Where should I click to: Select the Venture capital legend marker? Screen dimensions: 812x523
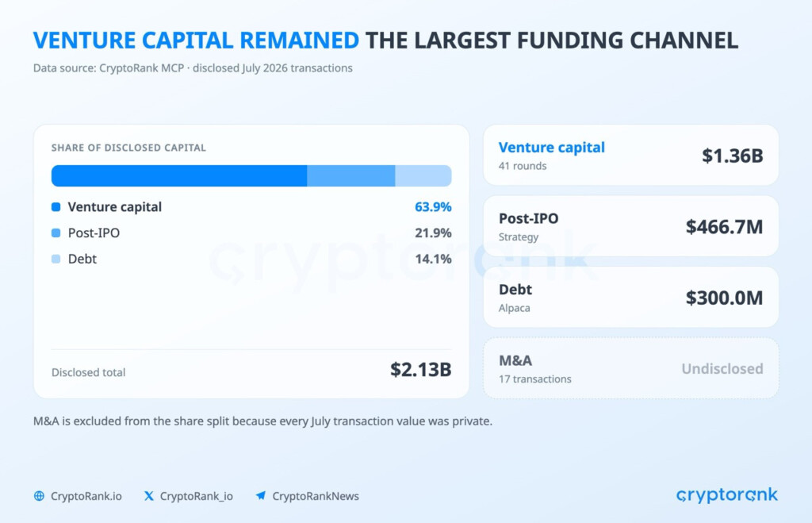(x=56, y=207)
